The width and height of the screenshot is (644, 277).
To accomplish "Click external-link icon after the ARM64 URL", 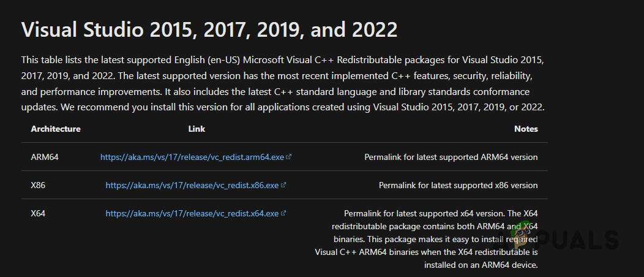I will coord(289,157).
